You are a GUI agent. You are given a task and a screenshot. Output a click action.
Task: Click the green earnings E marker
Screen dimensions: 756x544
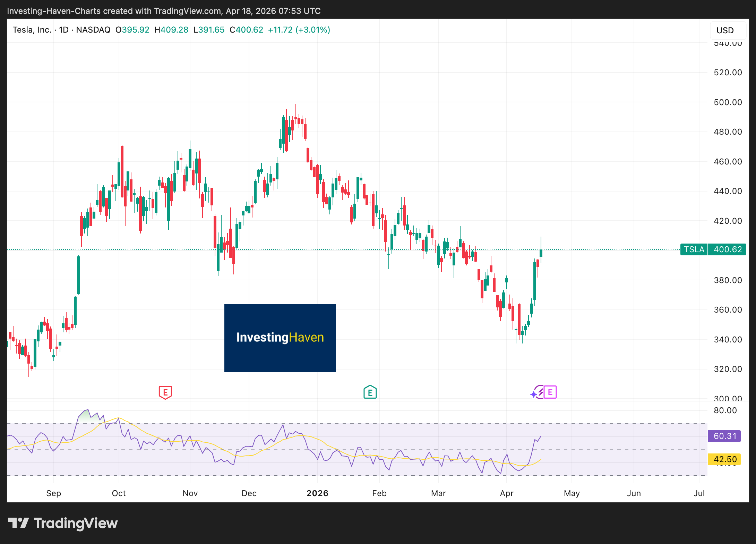click(x=370, y=392)
